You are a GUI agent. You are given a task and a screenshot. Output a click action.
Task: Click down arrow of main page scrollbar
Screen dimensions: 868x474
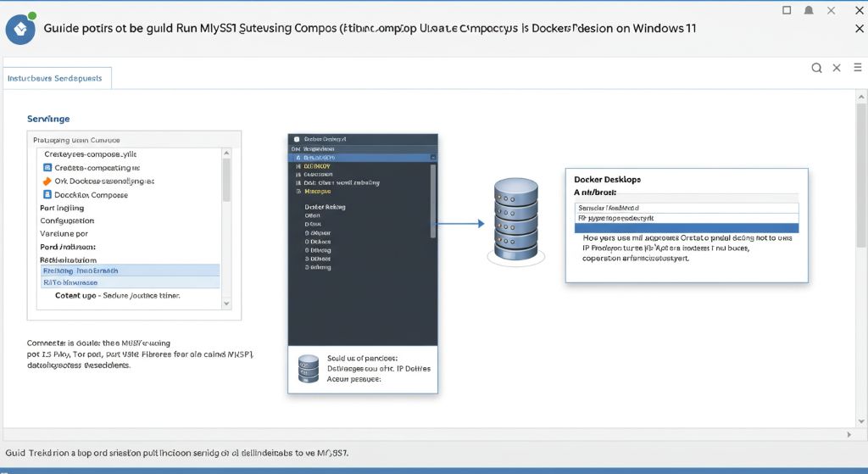[x=861, y=421]
